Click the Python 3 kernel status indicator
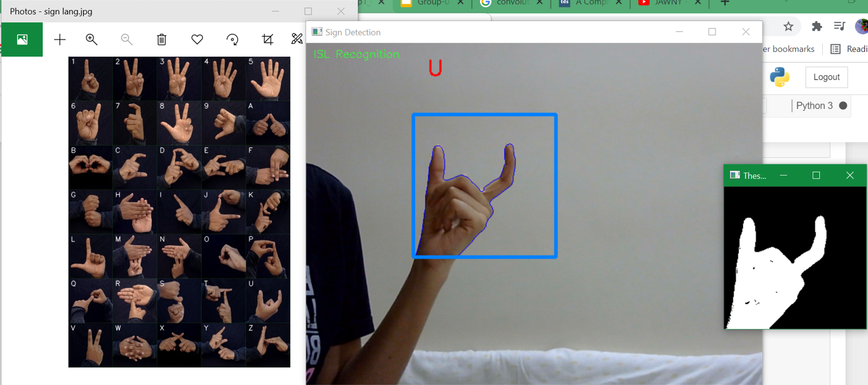Screen dimensions: 868x385 [x=843, y=105]
